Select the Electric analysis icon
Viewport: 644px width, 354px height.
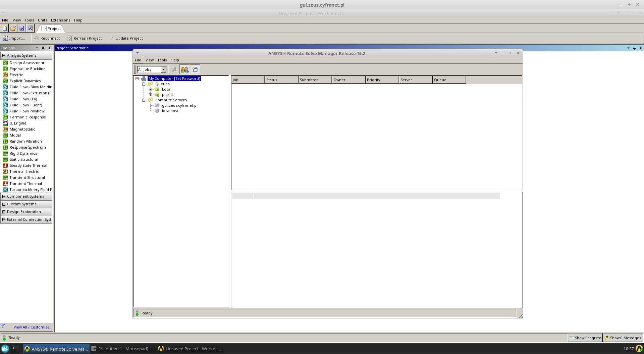coord(5,75)
